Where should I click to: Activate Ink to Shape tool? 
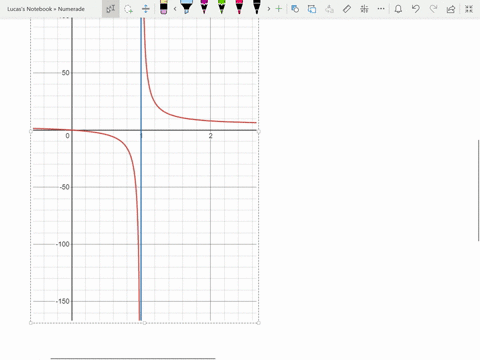pyautogui.click(x=312, y=9)
